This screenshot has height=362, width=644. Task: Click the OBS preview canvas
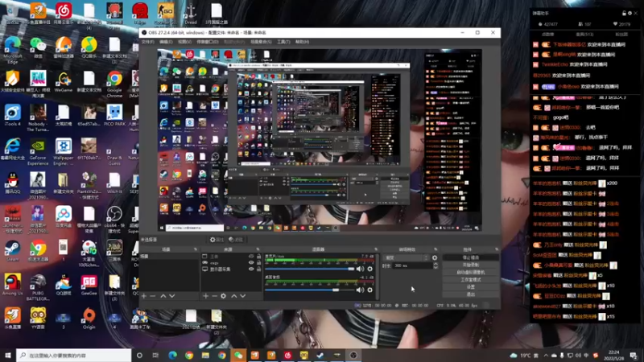point(320,140)
